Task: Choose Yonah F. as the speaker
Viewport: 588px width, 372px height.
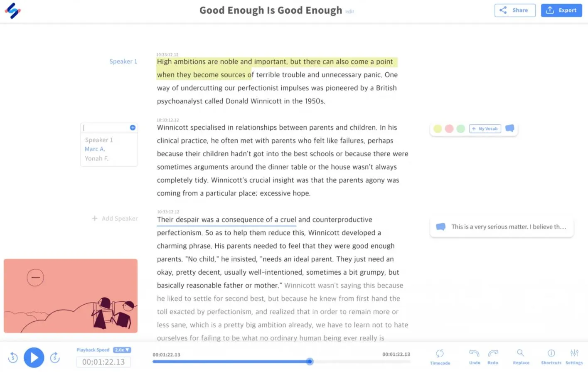Action: pyautogui.click(x=96, y=158)
